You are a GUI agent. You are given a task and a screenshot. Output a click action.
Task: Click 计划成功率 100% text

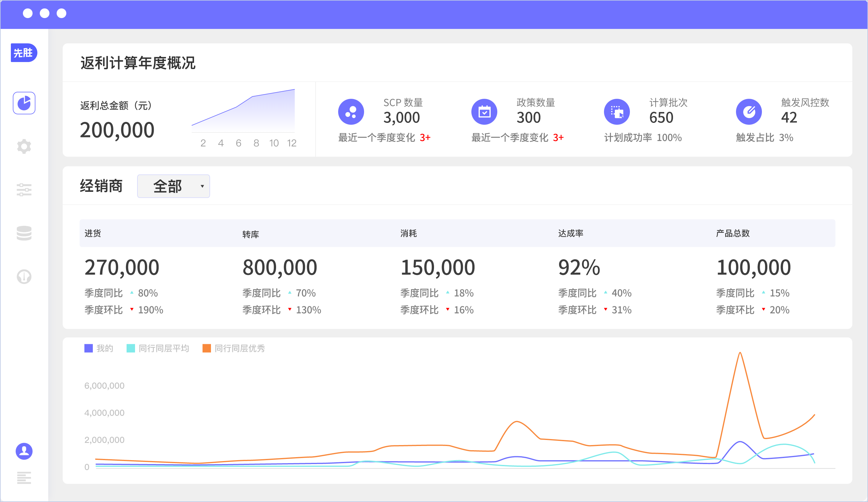643,138
